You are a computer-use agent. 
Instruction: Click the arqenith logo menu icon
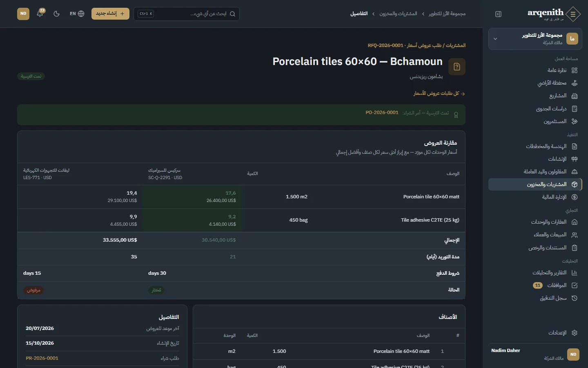tap(573, 14)
